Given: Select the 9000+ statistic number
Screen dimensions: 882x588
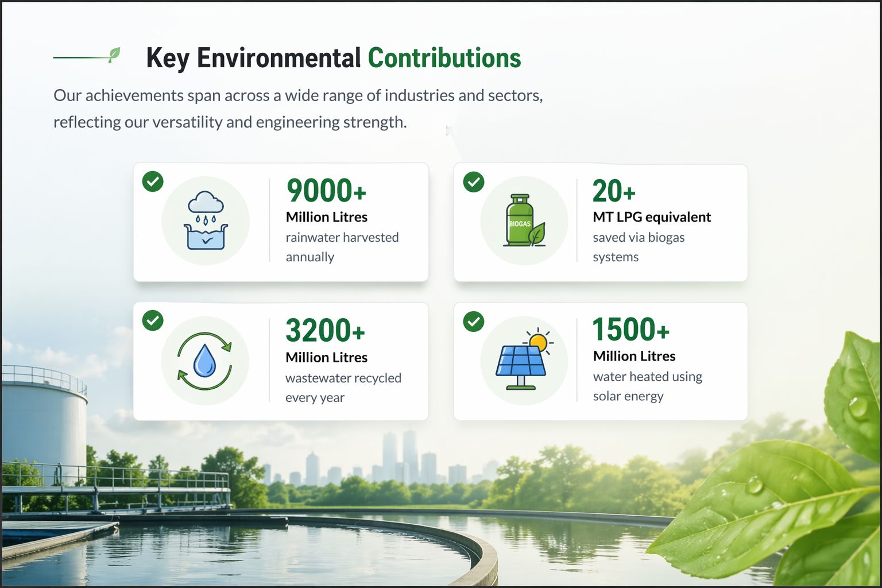Looking at the screenshot, I should 326,191.
